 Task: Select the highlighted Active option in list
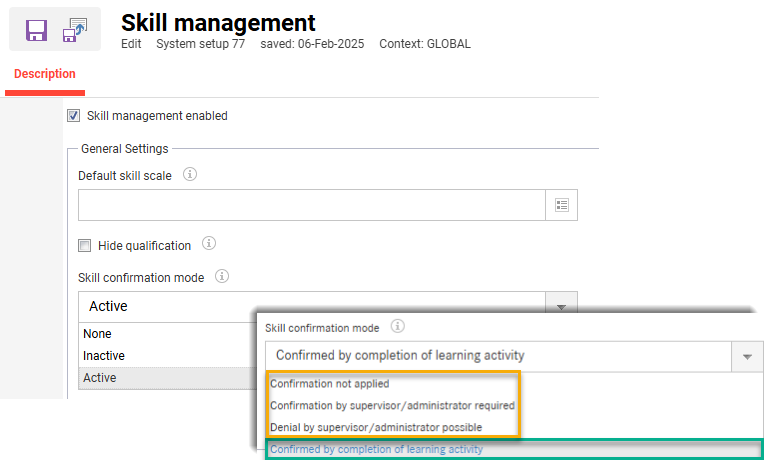[x=100, y=378]
